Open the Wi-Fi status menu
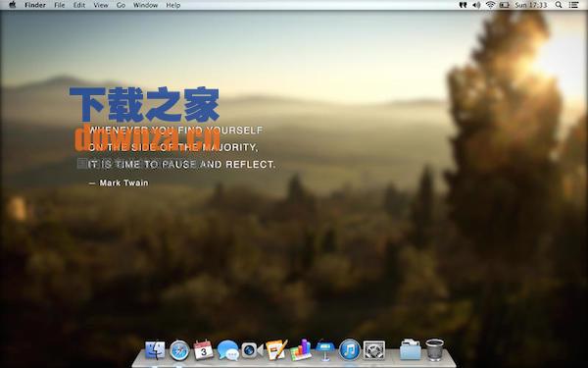 click(490, 5)
